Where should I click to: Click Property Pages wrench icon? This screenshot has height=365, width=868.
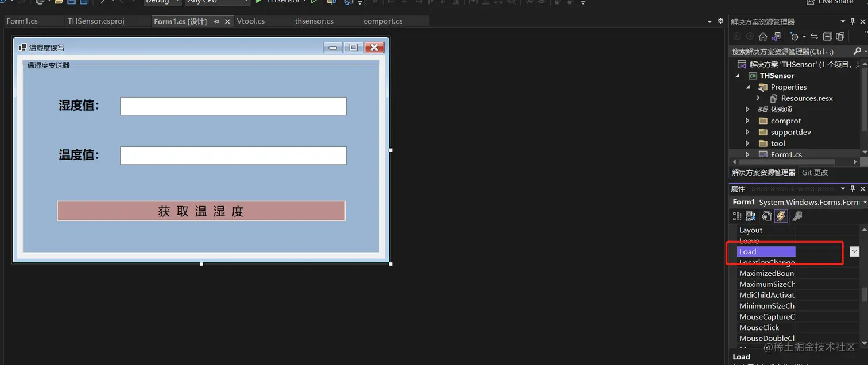[797, 216]
